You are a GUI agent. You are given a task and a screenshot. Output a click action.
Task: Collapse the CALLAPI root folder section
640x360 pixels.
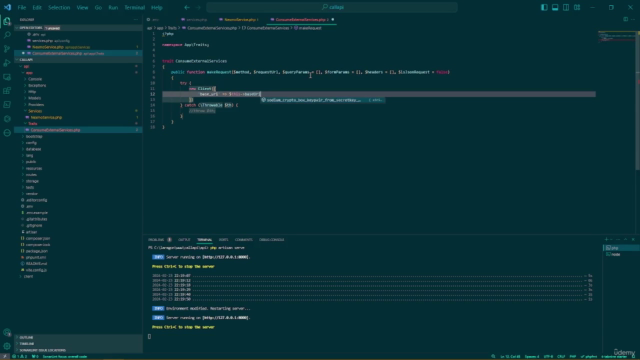(x=26, y=60)
